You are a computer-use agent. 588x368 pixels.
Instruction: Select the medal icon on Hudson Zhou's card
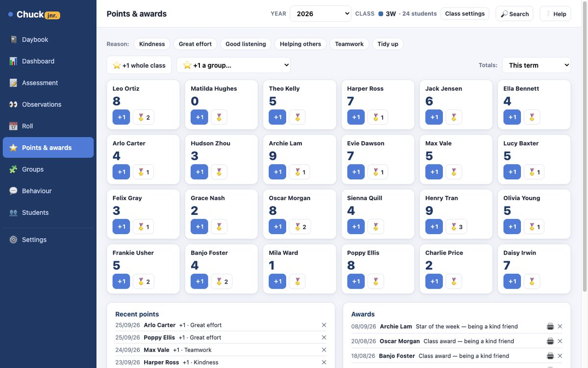coord(219,172)
